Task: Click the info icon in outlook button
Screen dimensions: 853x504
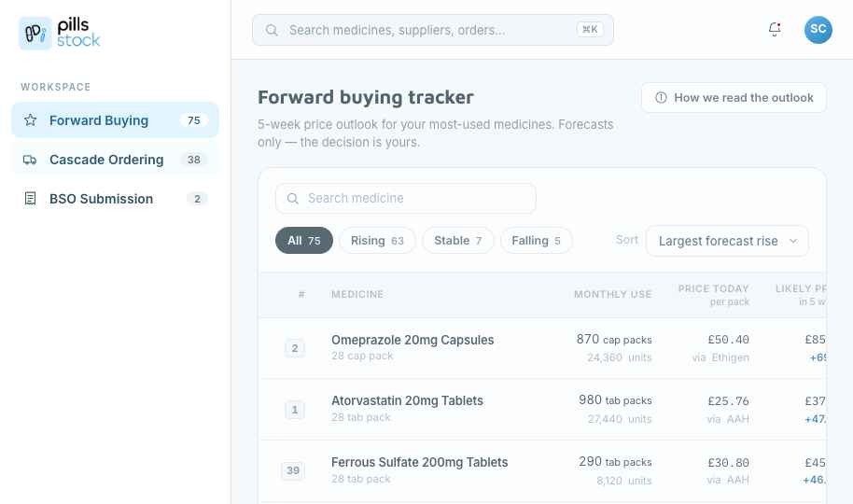Action: coord(661,97)
